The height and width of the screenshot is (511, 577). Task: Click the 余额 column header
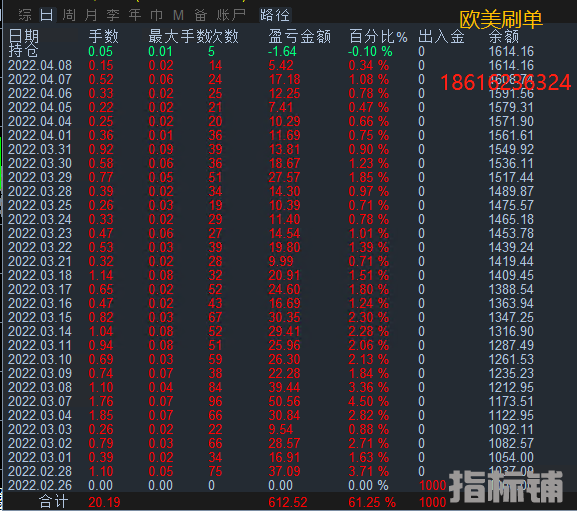click(504, 36)
